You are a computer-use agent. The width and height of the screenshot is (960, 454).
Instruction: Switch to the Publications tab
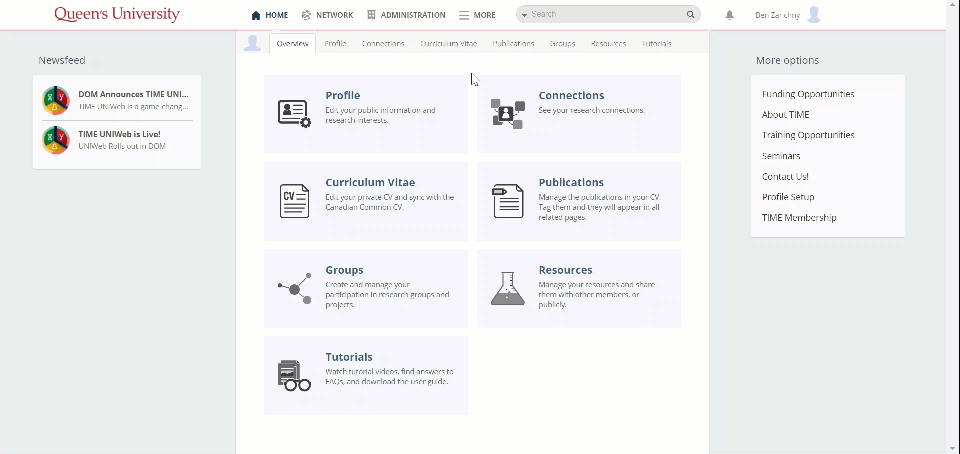pyautogui.click(x=513, y=43)
